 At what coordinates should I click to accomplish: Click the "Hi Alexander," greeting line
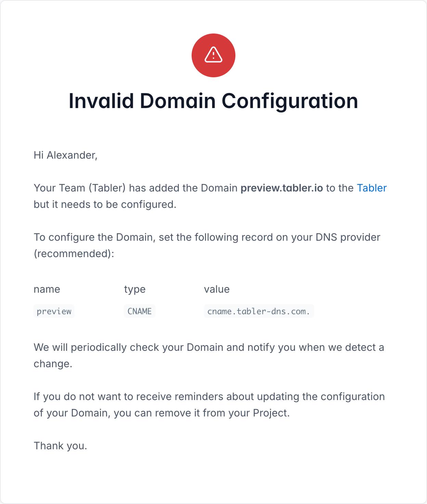coord(65,155)
